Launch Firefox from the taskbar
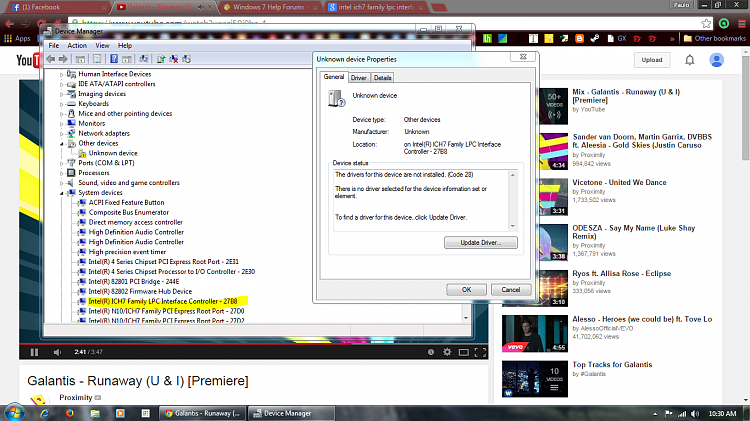Image resolution: width=750 pixels, height=421 pixels. click(x=70, y=413)
